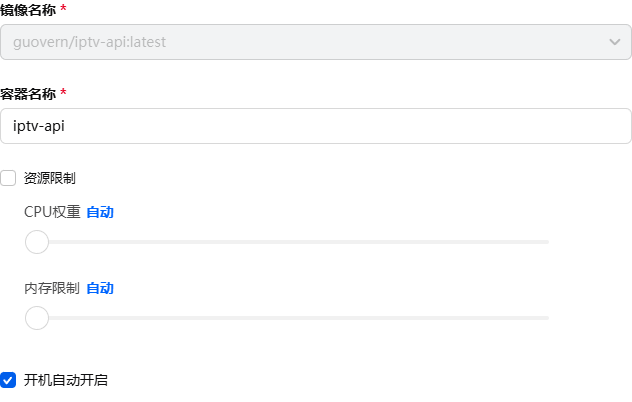Click the 镜像名称 field label
Image resolution: width=632 pixels, height=402 pixels.
click(27, 8)
